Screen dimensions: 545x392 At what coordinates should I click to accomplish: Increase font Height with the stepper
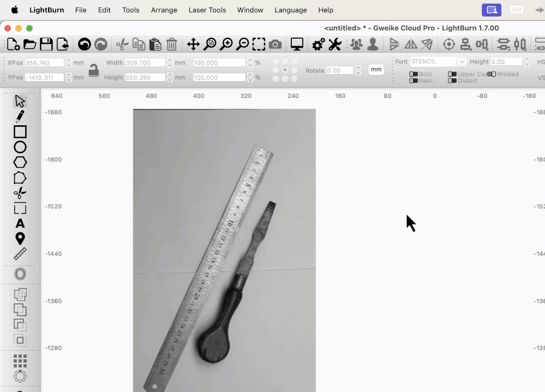click(x=526, y=60)
